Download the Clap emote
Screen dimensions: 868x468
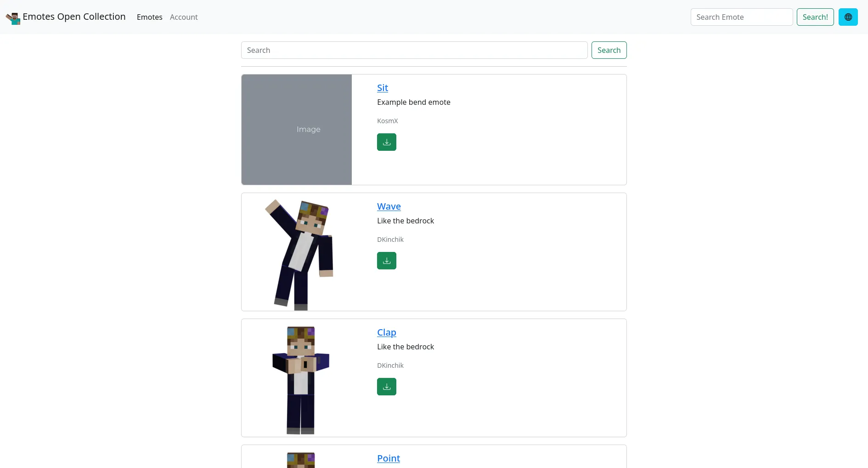tap(387, 387)
